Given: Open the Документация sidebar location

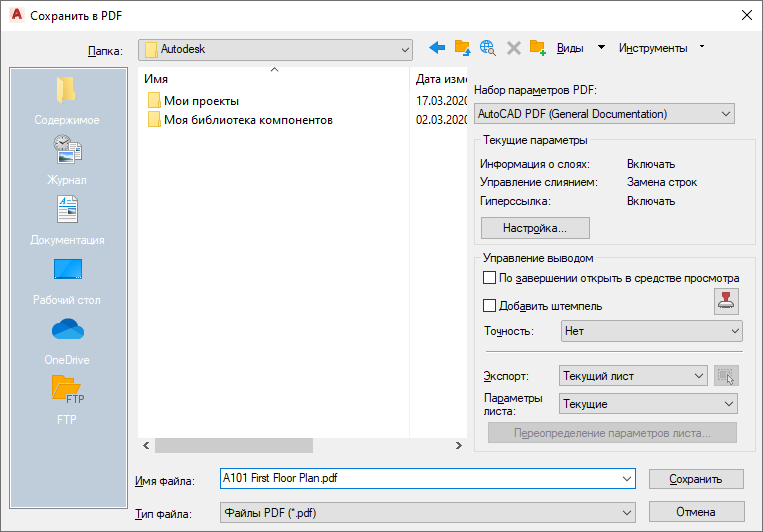Looking at the screenshot, I should coord(67,220).
